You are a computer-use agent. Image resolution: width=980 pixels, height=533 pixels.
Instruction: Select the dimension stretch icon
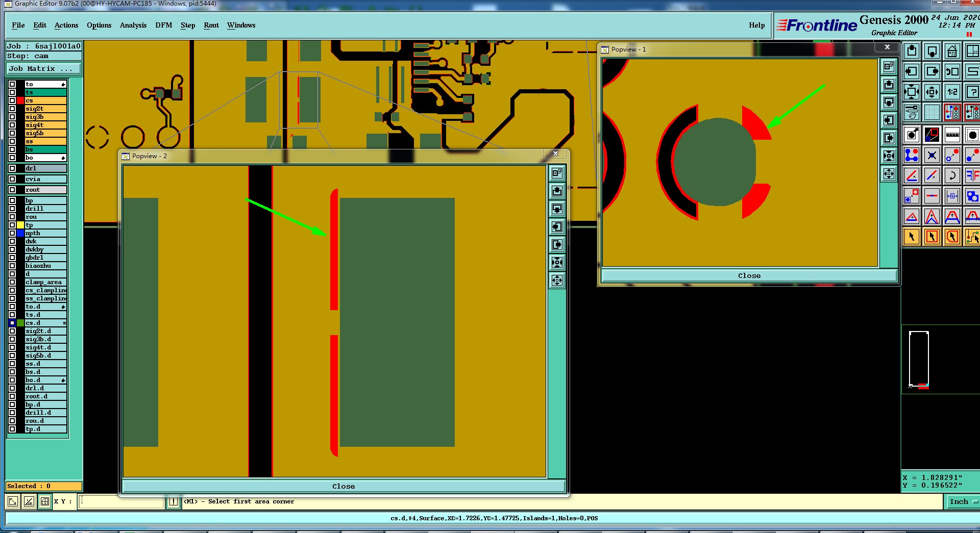pyautogui.click(x=952, y=196)
